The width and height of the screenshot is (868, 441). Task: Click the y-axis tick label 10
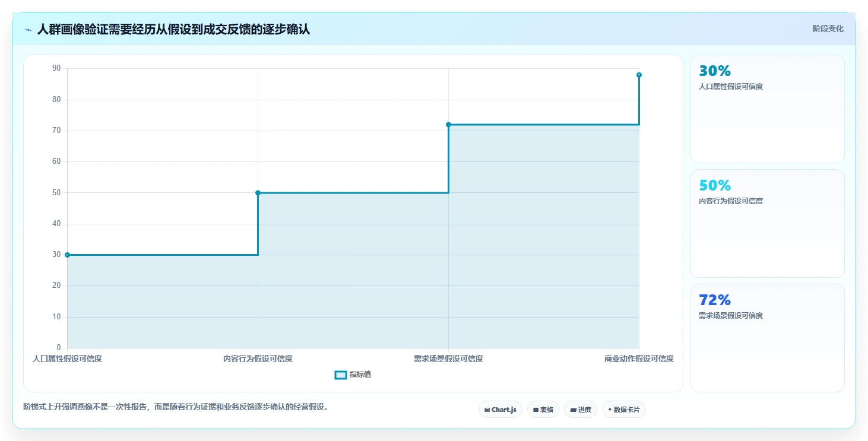[x=56, y=316]
